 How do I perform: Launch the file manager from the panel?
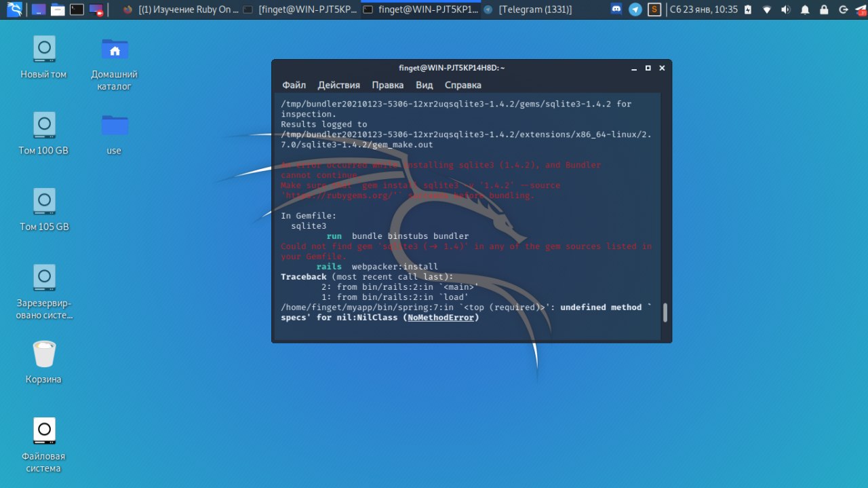[x=58, y=10]
